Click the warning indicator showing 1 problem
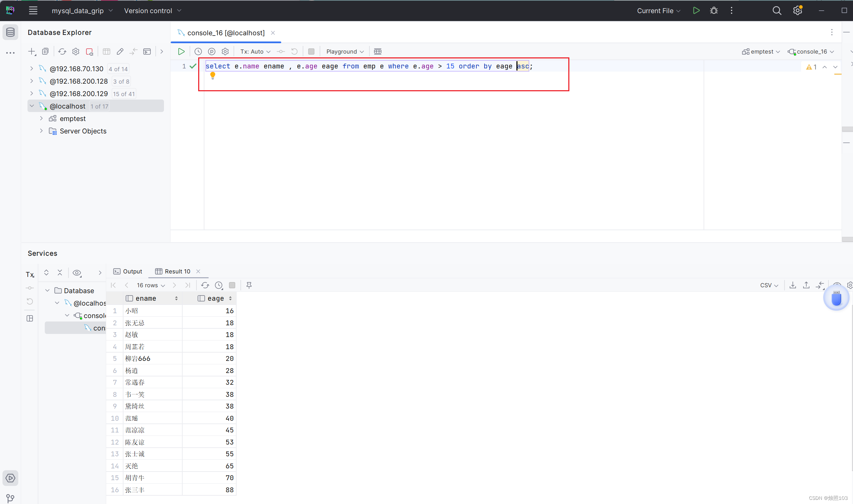This screenshot has height=504, width=853. tap(811, 67)
